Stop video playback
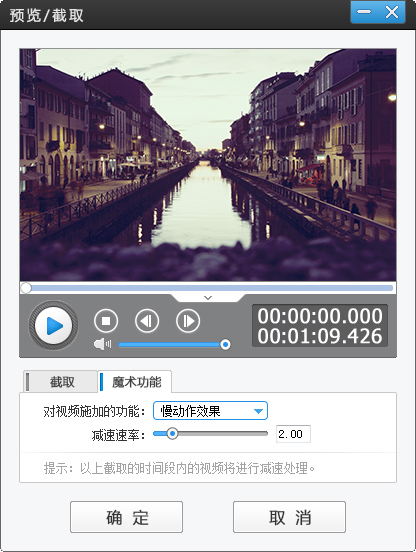The width and height of the screenshot is (416, 552). coord(106,321)
